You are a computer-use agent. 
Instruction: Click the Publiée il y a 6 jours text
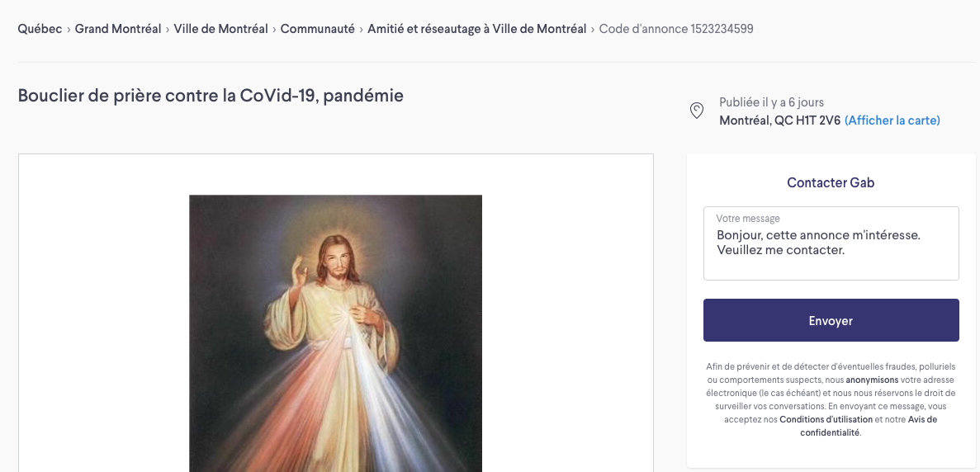[x=771, y=102]
